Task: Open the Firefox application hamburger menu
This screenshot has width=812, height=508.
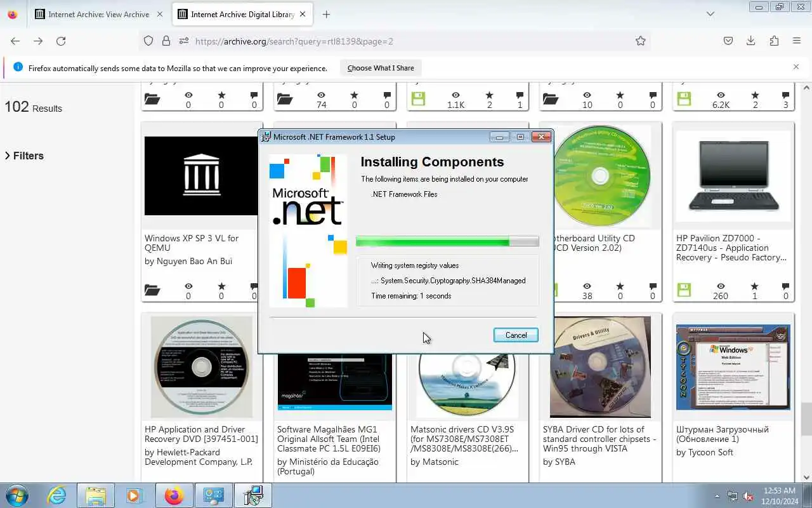Action: coord(797,41)
